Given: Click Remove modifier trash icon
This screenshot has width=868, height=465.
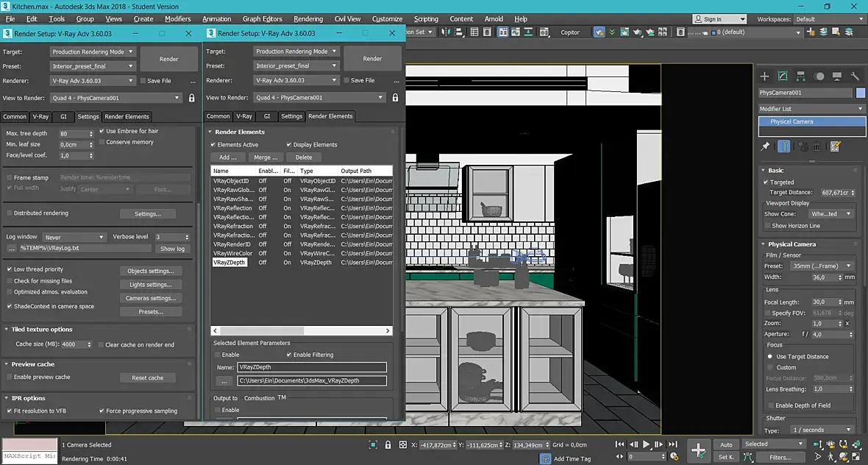Looking at the screenshot, I should [x=817, y=146].
